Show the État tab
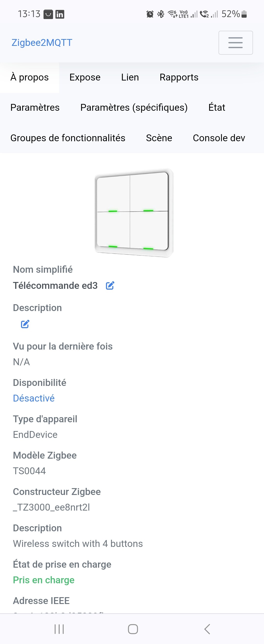This screenshot has width=264, height=644. click(217, 108)
